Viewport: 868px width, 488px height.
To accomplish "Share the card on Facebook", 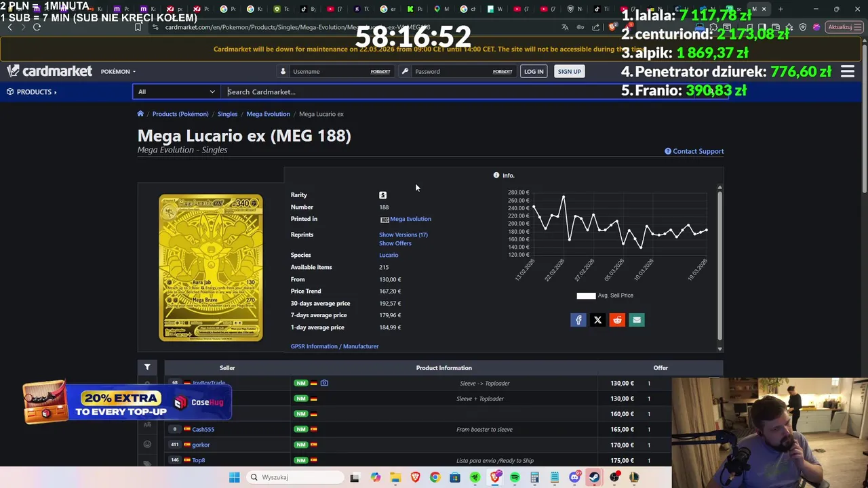I will (x=578, y=320).
